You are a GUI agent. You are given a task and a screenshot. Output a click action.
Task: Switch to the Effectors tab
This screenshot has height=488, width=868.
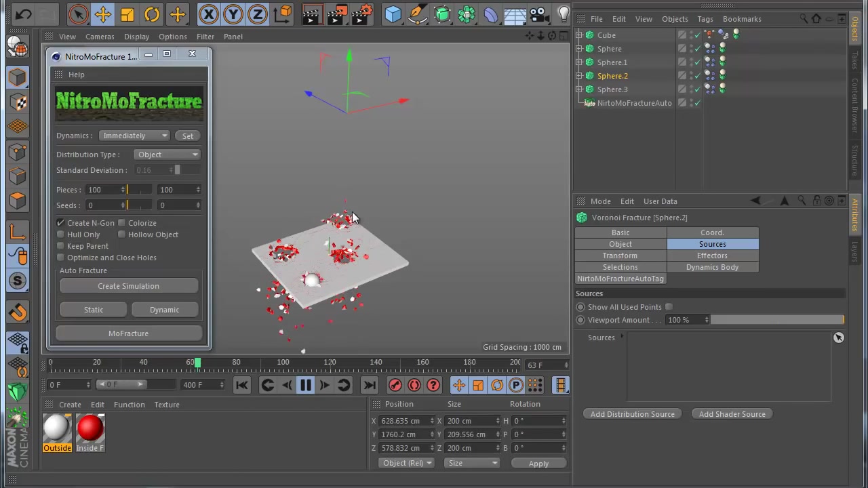click(x=712, y=256)
